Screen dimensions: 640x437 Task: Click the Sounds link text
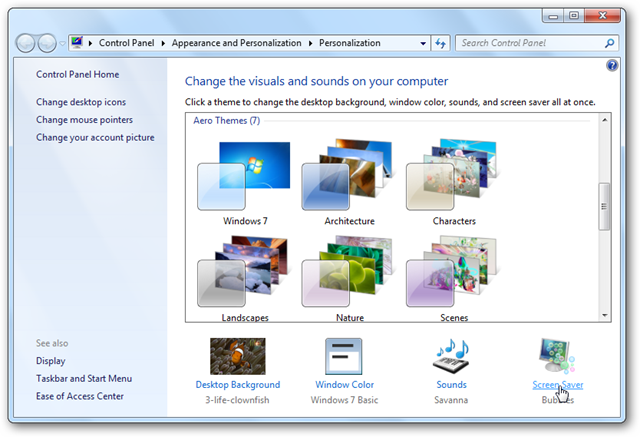[x=451, y=385]
